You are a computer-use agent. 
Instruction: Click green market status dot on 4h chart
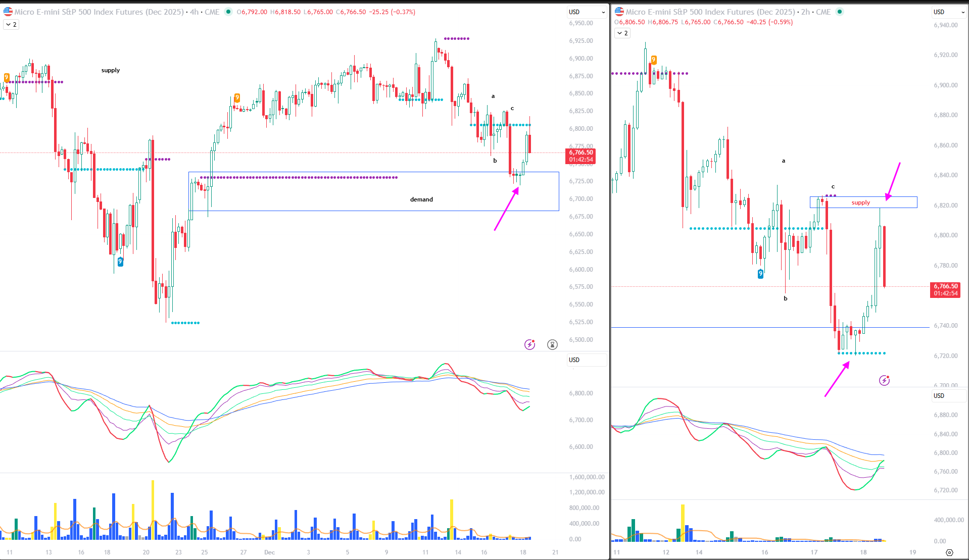(228, 12)
